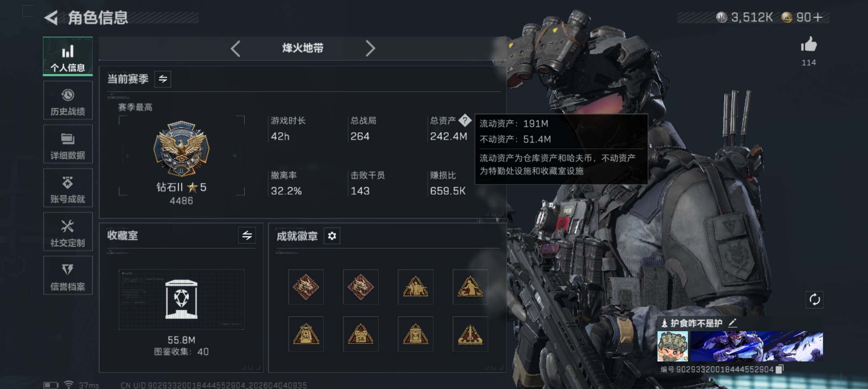Copy the player ID number

[779, 369]
